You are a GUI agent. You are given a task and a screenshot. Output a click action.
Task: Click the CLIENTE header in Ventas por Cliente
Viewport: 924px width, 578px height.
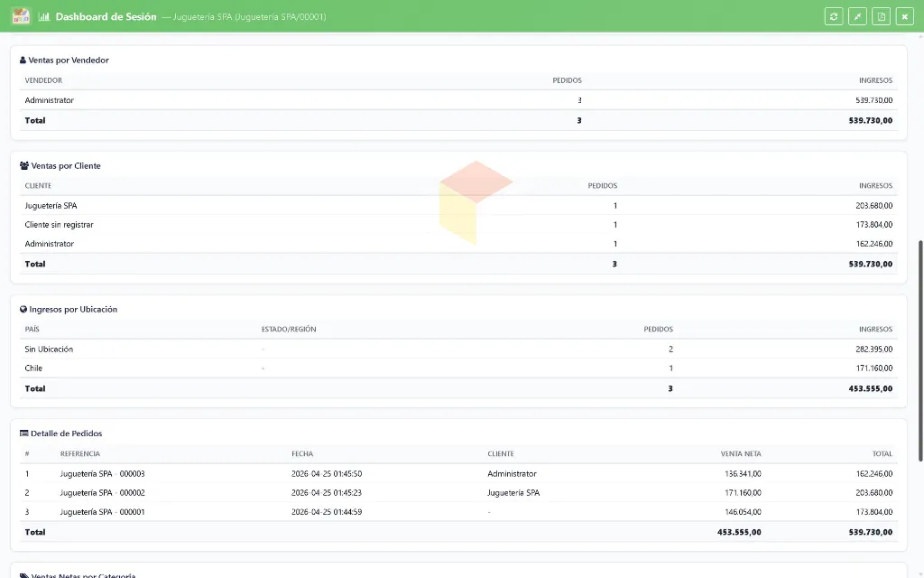(38, 186)
